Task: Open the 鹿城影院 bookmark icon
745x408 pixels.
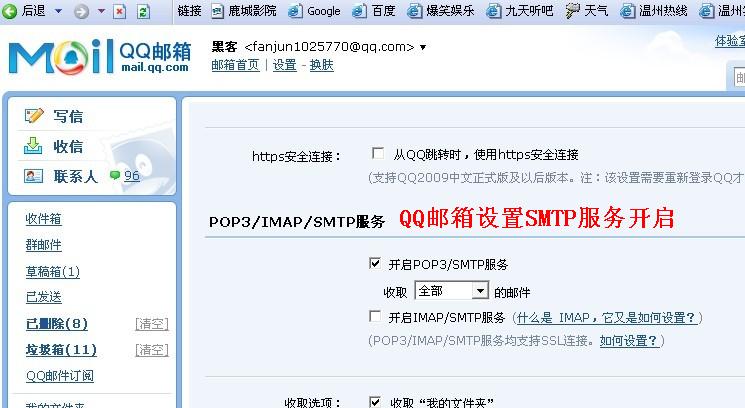Action: pos(217,11)
